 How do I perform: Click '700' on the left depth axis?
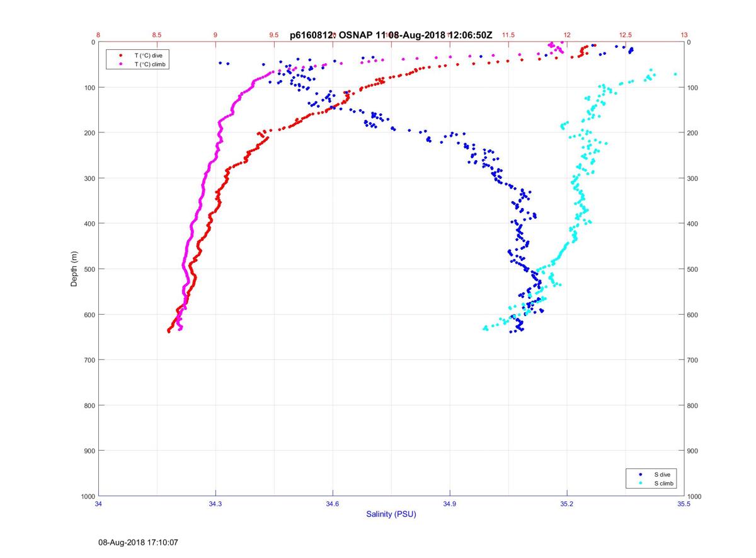tap(89, 360)
